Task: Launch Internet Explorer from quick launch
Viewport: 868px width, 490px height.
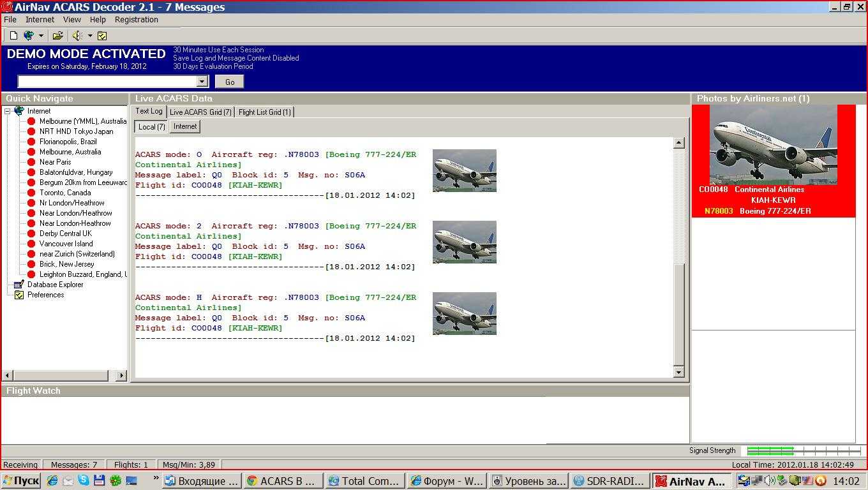Action: pyautogui.click(x=52, y=480)
